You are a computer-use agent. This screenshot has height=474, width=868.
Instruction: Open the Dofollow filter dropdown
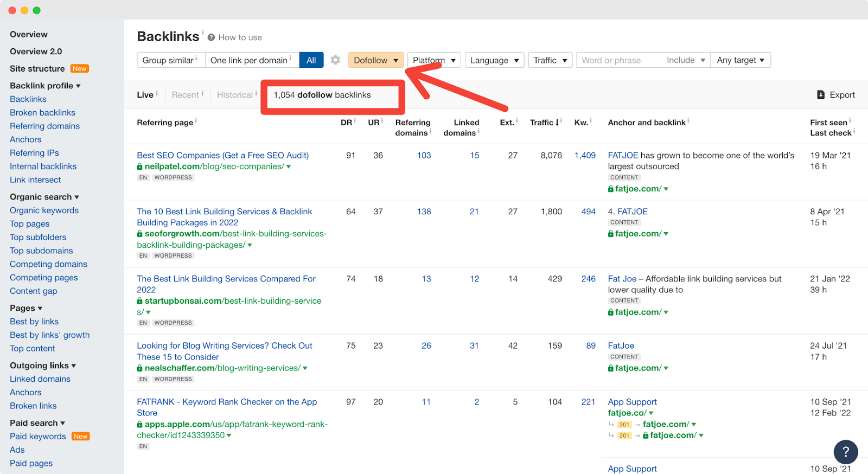click(376, 60)
